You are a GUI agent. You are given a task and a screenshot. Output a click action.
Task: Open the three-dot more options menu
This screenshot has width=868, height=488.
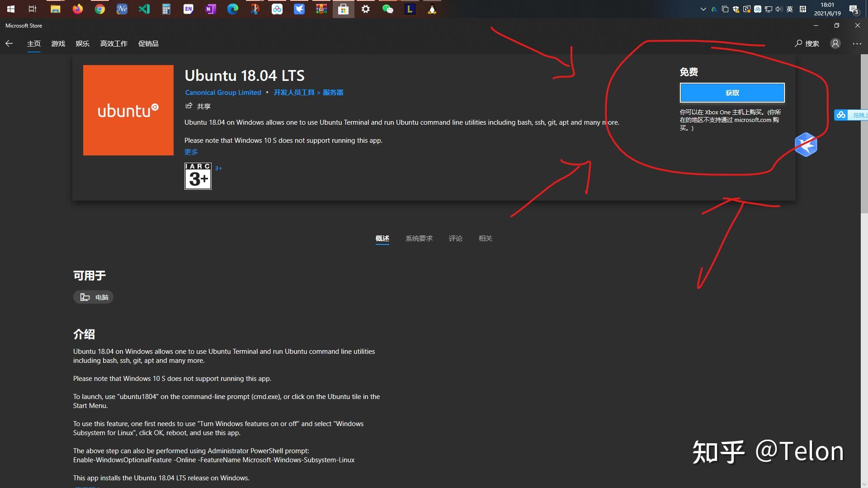(x=857, y=43)
